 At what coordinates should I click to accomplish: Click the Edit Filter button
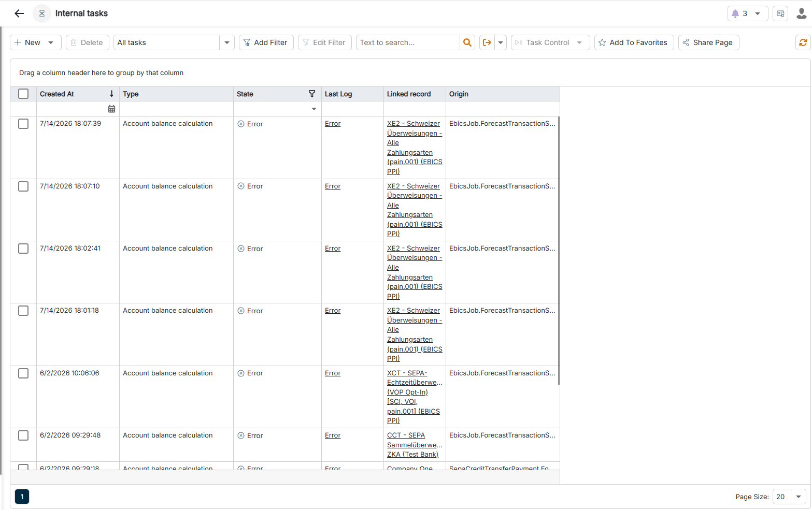click(x=325, y=42)
